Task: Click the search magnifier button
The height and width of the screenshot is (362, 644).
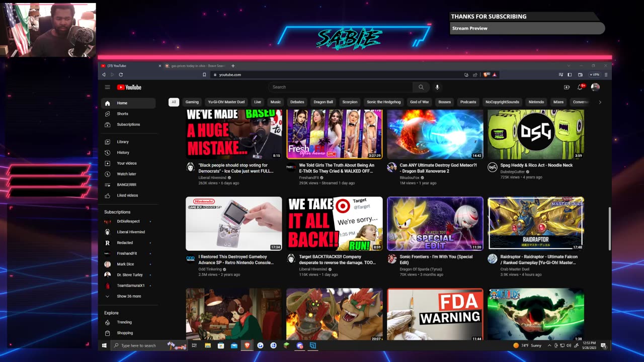Action: tap(421, 87)
